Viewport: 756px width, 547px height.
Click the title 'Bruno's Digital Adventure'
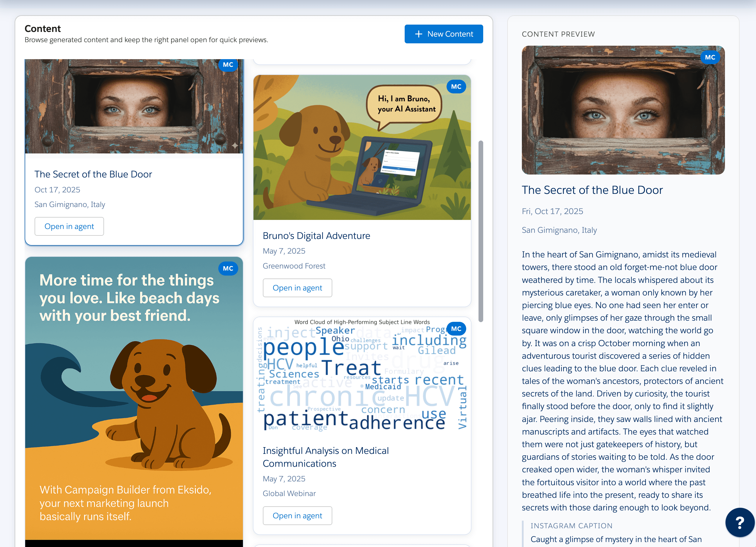click(316, 236)
